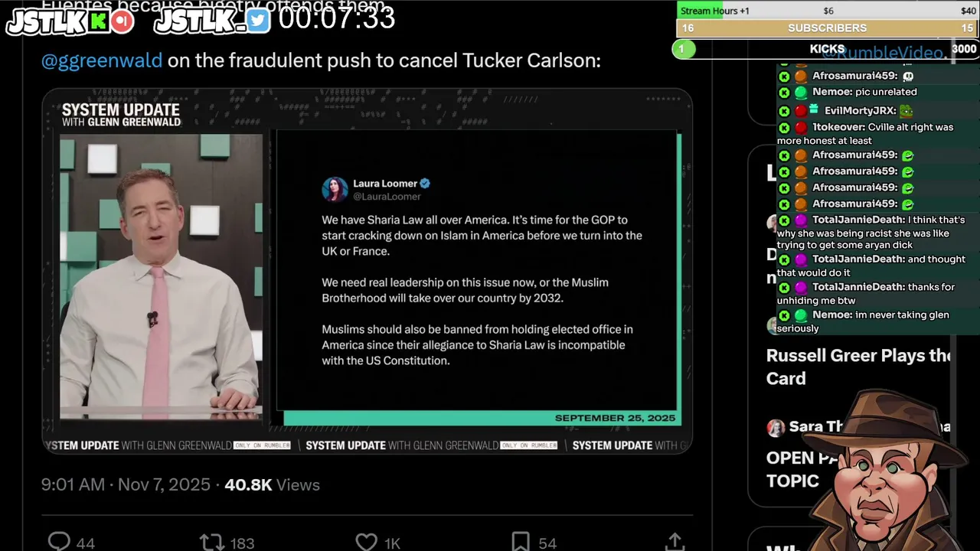Open the share upload arrow icon
980x551 pixels.
675,542
